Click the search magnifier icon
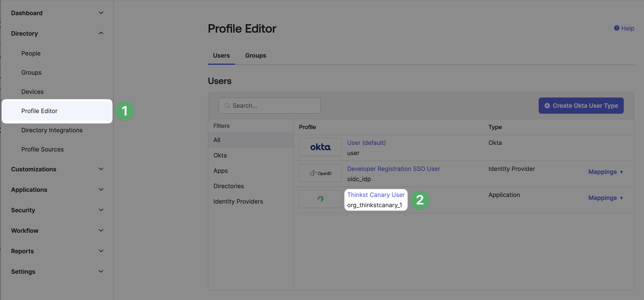Viewport: 644px width, 300px height. click(x=227, y=106)
